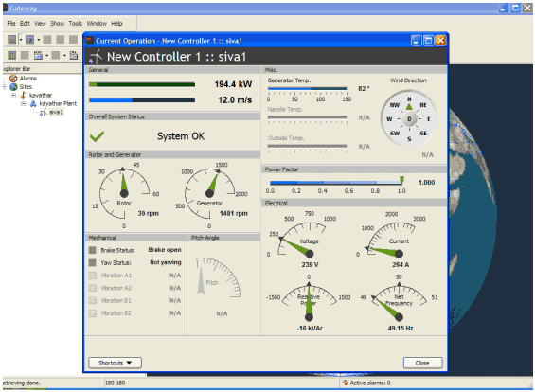Click the 1481 rpm generator value
This screenshot has width=535, height=392.
pos(234,214)
